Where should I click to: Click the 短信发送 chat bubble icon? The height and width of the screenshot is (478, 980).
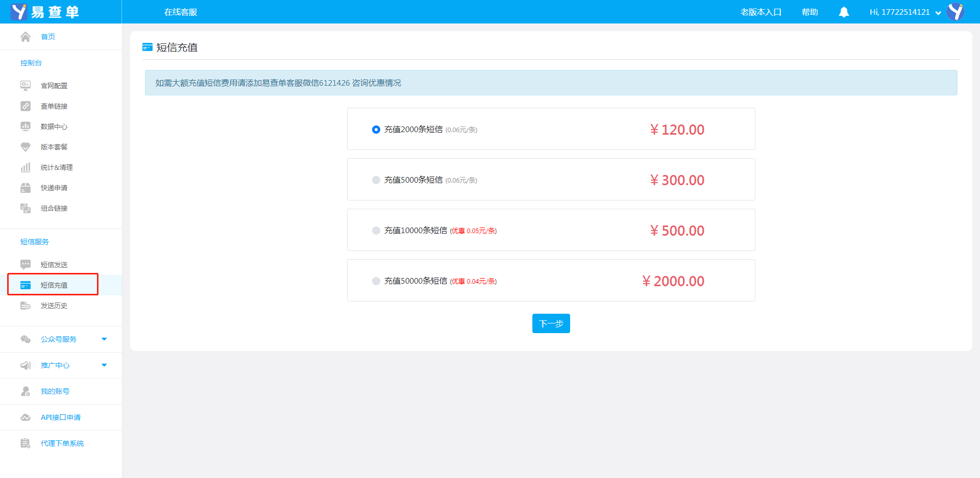click(26, 264)
